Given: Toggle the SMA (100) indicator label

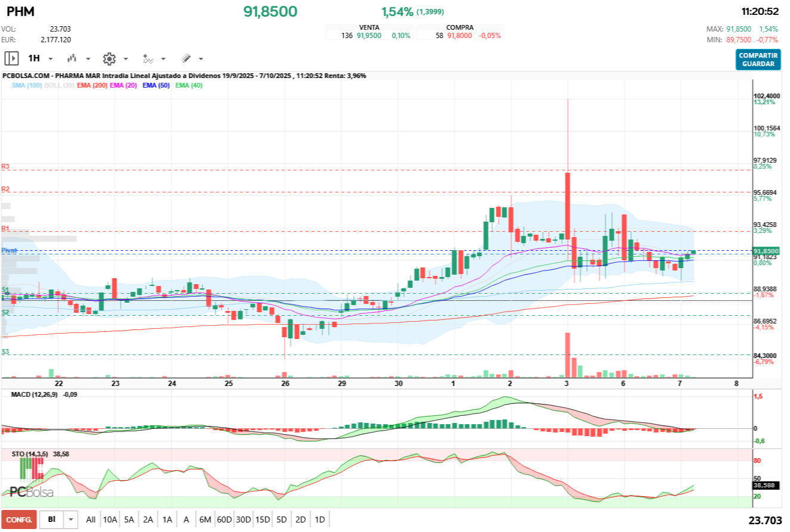Looking at the screenshot, I should (x=26, y=86).
